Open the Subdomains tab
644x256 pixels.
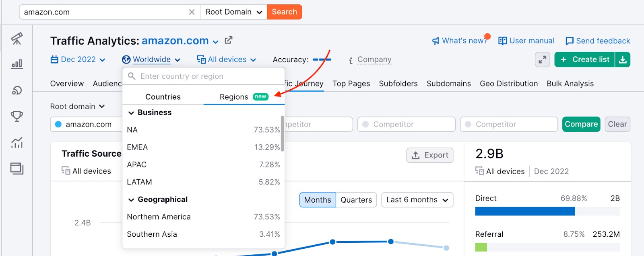coord(449,84)
